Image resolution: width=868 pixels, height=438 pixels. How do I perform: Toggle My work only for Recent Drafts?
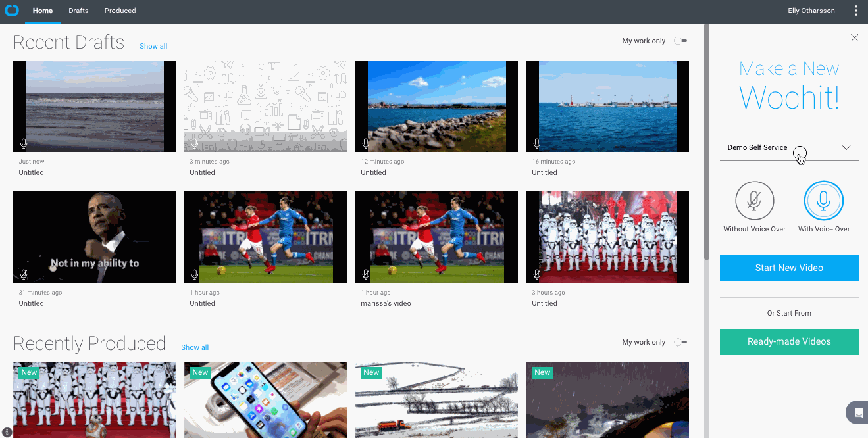[680, 41]
